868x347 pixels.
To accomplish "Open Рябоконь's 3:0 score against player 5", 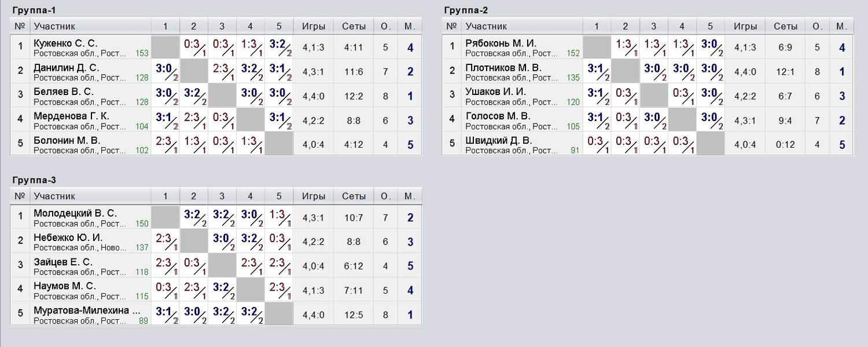I will click(711, 46).
